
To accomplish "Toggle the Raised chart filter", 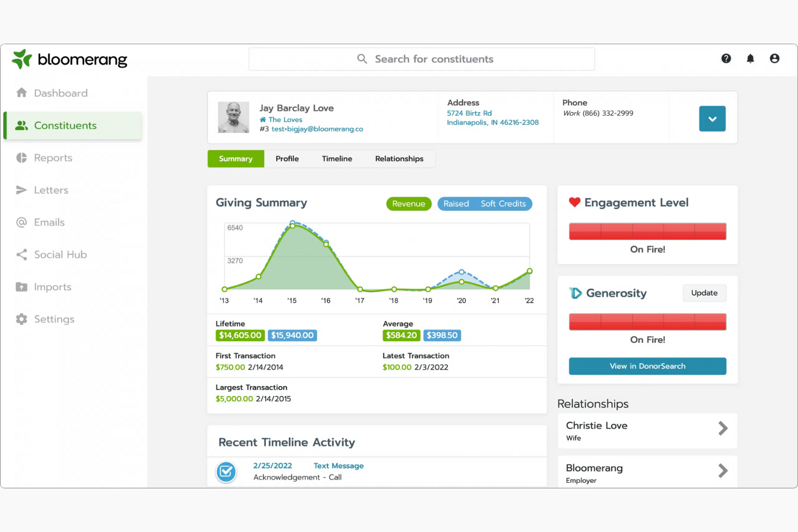I will (456, 204).
